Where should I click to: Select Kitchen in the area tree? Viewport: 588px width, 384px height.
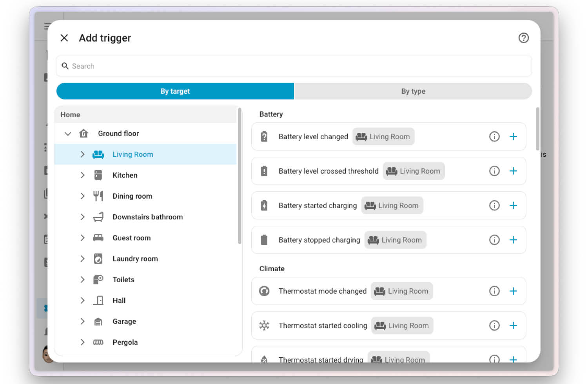(x=125, y=175)
